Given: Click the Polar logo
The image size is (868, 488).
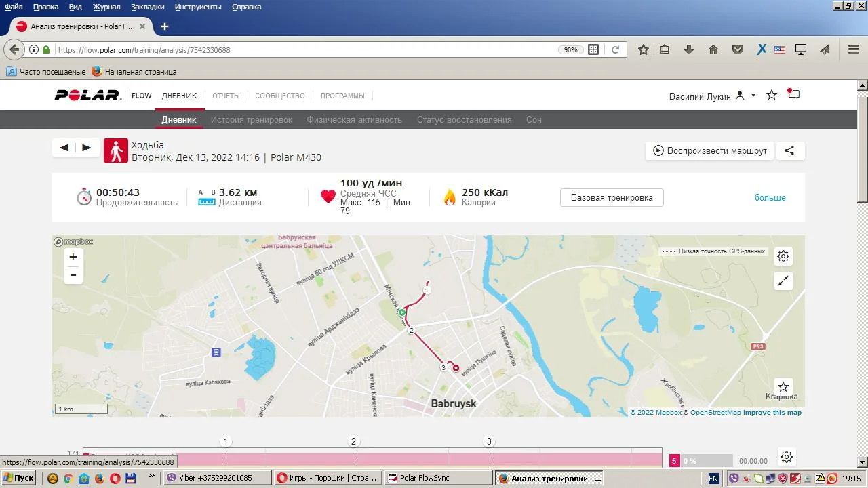Looking at the screenshot, I should (x=87, y=96).
